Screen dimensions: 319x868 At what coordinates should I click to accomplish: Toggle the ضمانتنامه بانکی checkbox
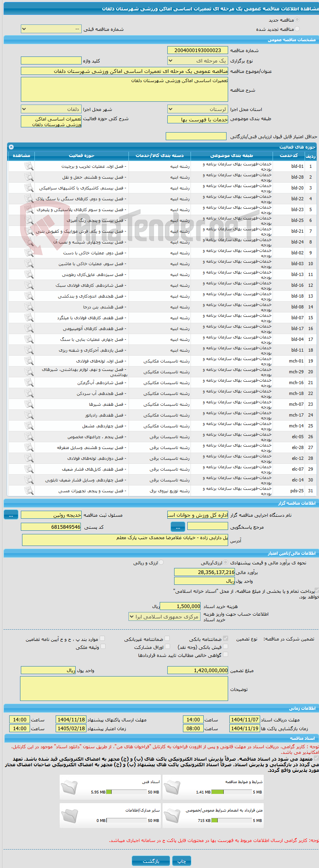coord(226,638)
